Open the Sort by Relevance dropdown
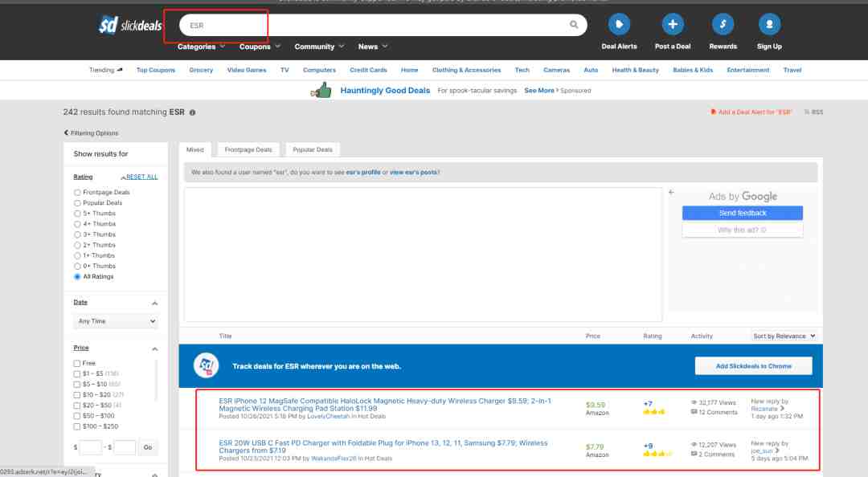This screenshot has height=477, width=868. [x=784, y=336]
